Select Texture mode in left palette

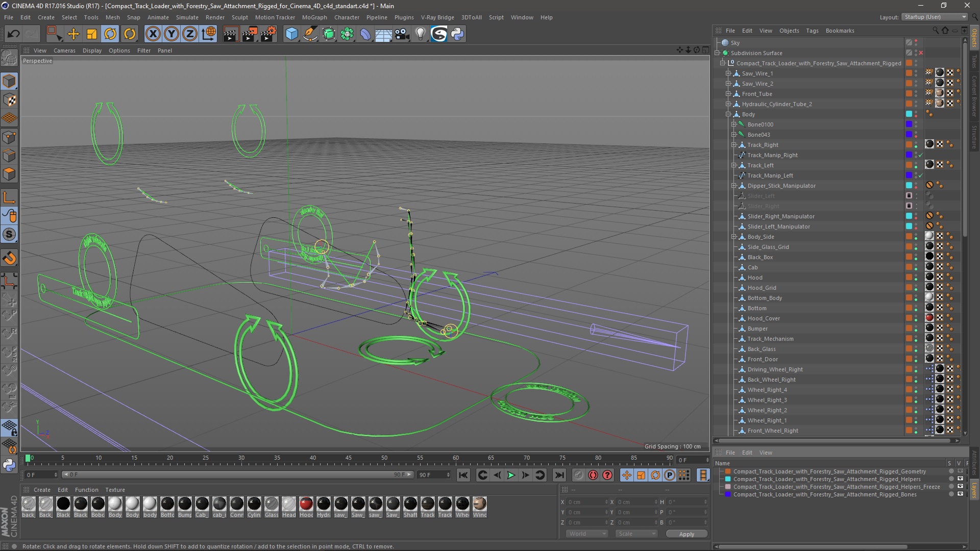[9, 100]
